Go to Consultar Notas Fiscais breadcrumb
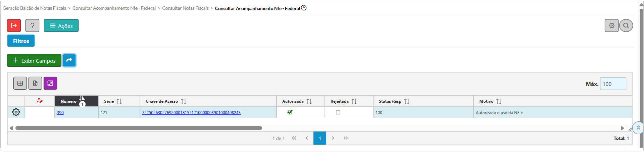The width and height of the screenshot is (644, 152). (185, 8)
